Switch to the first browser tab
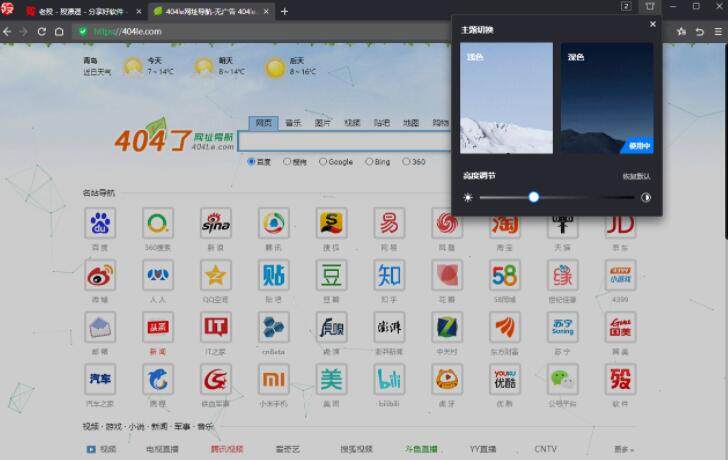Screen dimensions: 728x460 [x=84, y=11]
